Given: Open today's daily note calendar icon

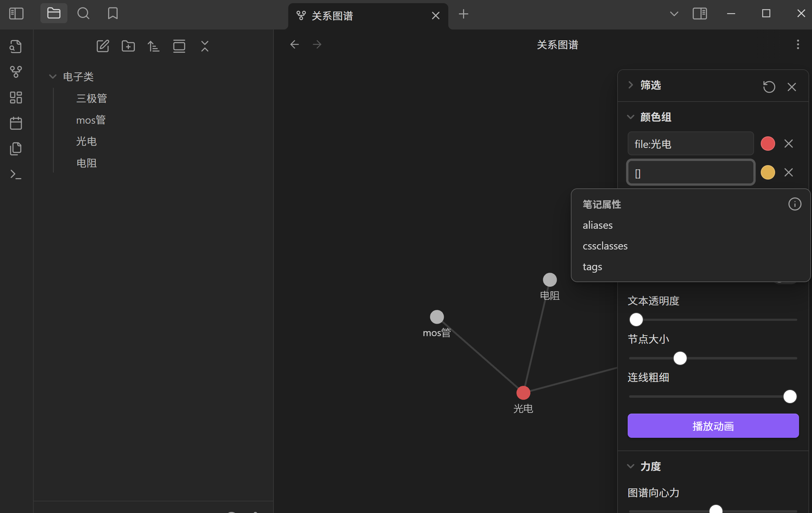Looking at the screenshot, I should (16, 123).
